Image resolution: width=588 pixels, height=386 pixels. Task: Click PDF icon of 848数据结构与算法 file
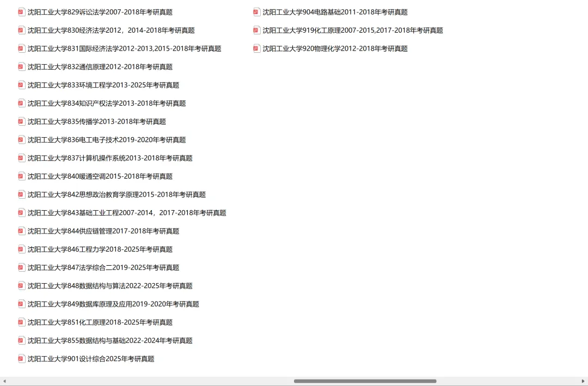click(x=22, y=286)
